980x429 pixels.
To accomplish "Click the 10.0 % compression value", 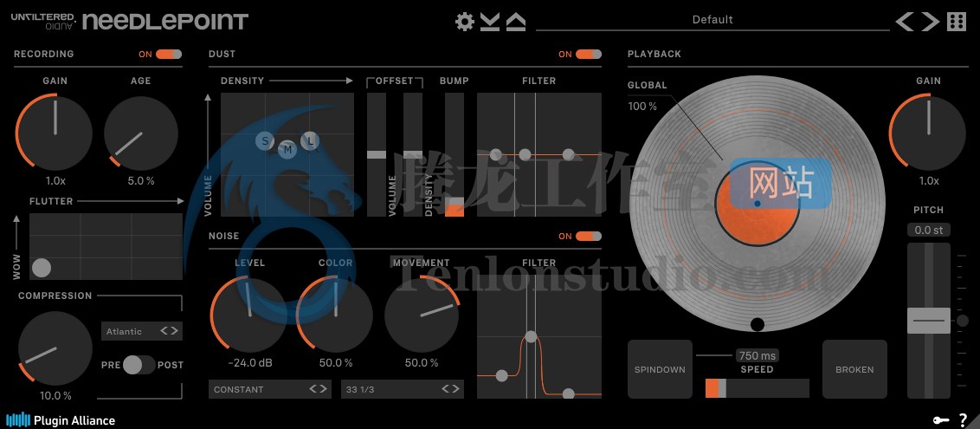I will (x=55, y=396).
